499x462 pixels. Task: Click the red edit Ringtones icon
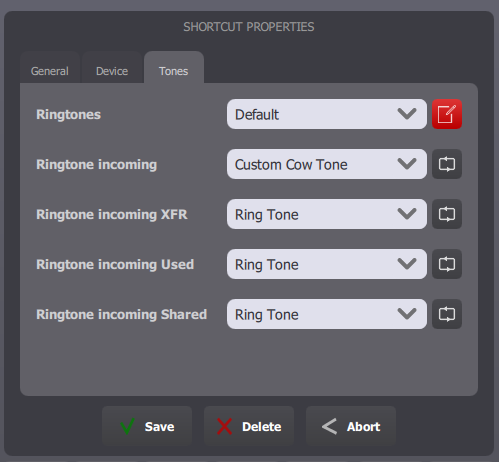pos(447,114)
